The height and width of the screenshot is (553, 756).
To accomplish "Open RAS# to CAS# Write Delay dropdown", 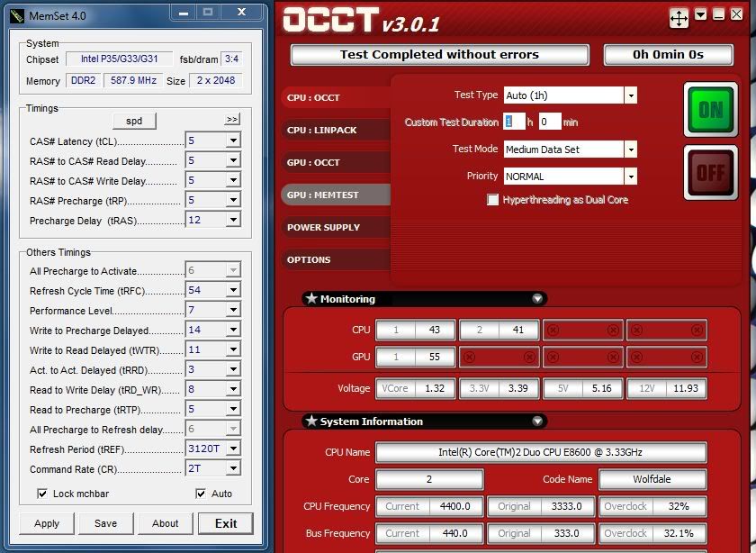I will (x=233, y=180).
